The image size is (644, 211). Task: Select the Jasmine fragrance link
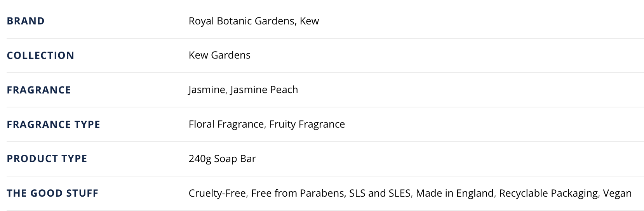pos(207,90)
